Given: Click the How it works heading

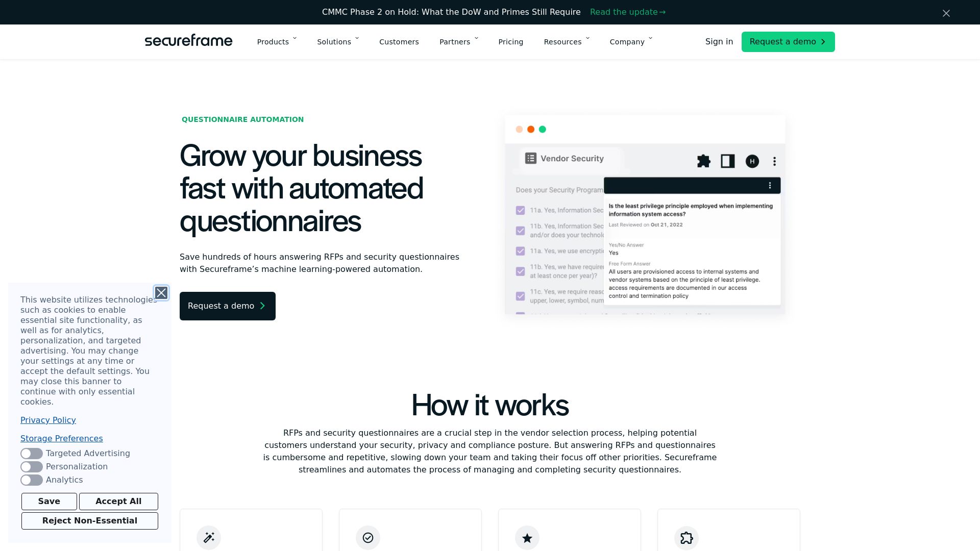Looking at the screenshot, I should (x=490, y=406).
